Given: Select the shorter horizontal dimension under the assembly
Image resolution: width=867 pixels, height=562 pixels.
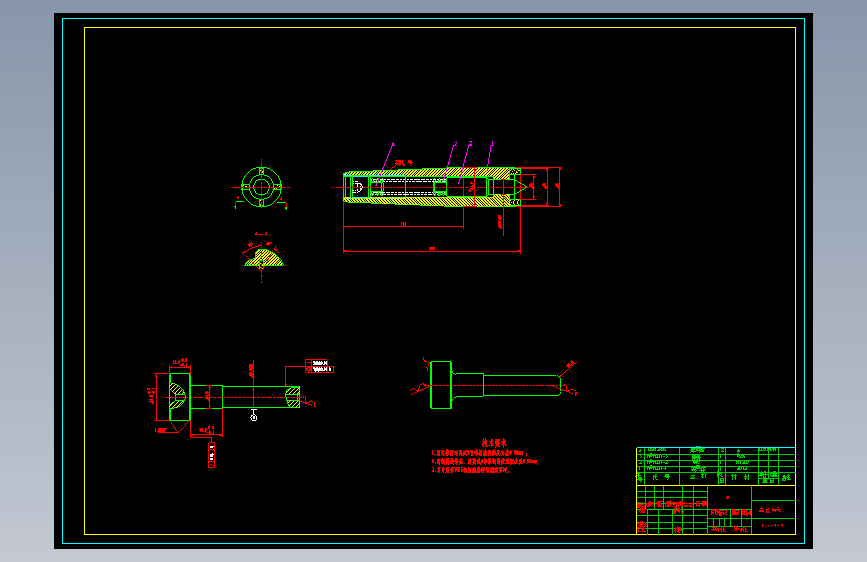Looking at the screenshot, I should click(x=404, y=226).
